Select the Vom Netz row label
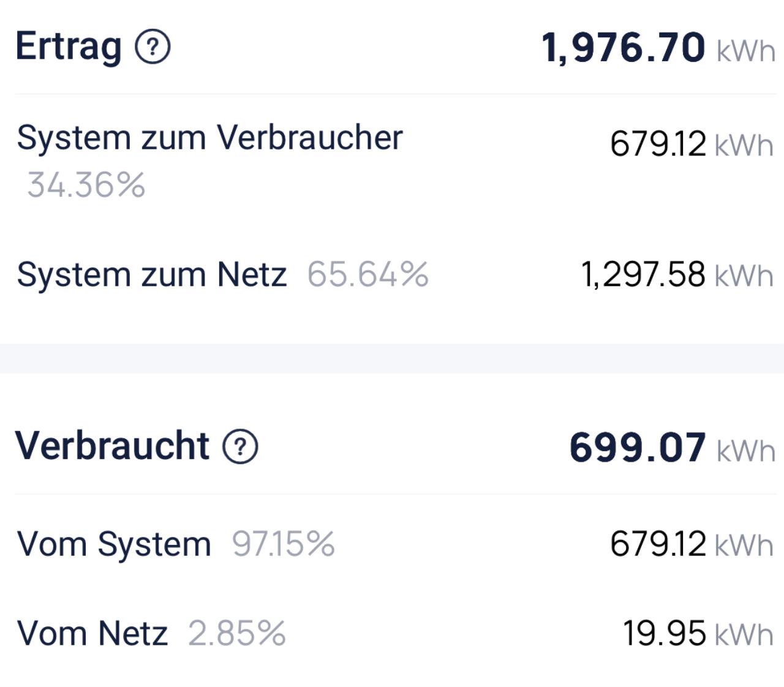The height and width of the screenshot is (687, 784). 92,633
